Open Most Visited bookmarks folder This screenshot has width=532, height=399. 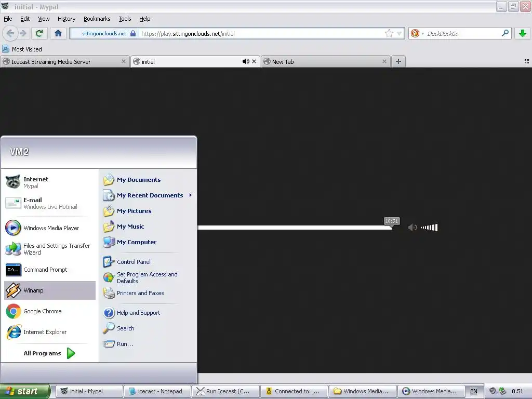22,49
